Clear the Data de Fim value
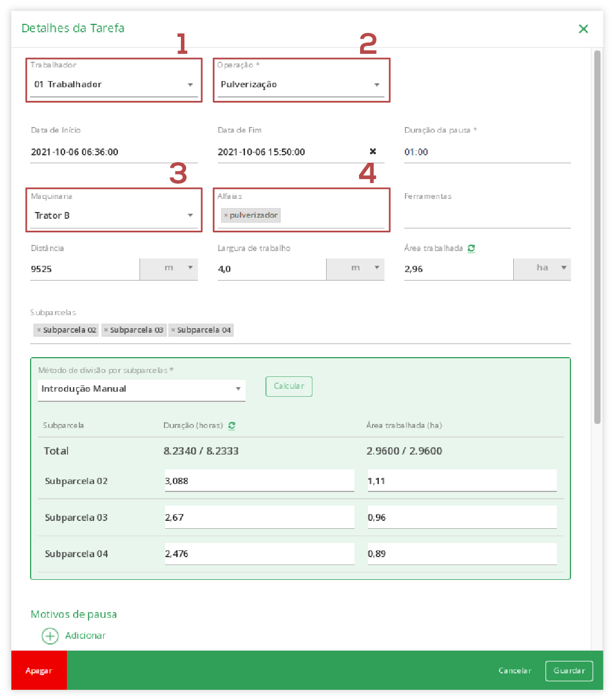 coord(373,151)
